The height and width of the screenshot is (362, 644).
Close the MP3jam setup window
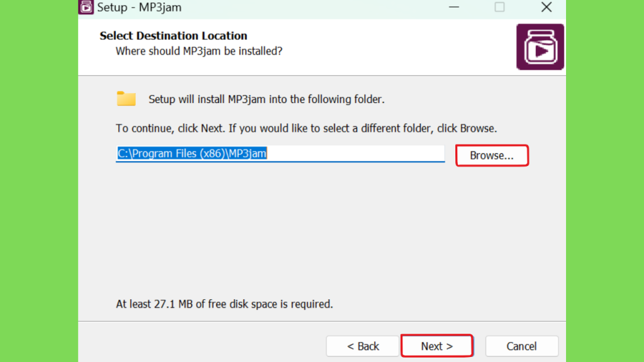point(547,7)
